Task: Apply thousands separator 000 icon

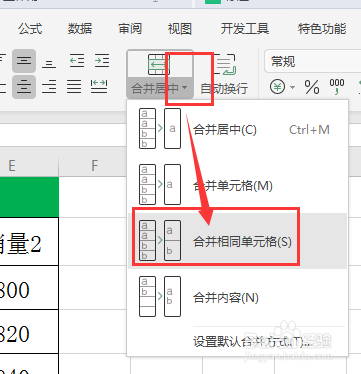Action: [x=337, y=86]
